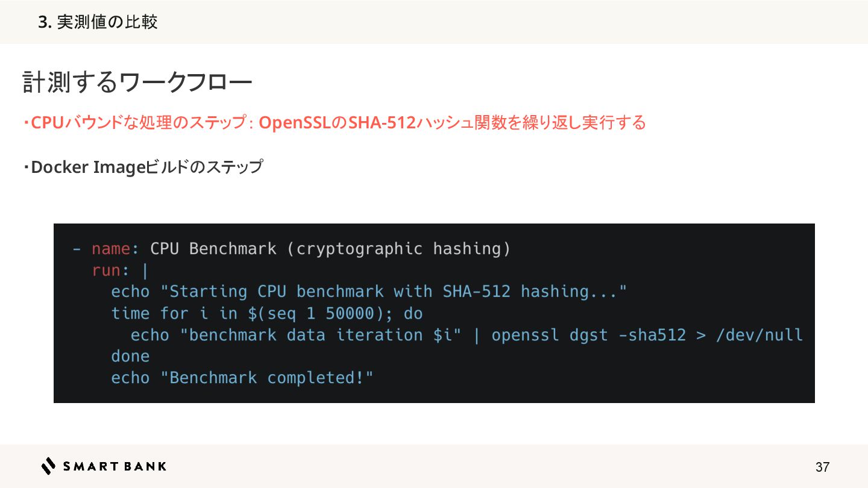Click the SmartBank logo icon
Screen dimensions: 868x488
point(48,466)
